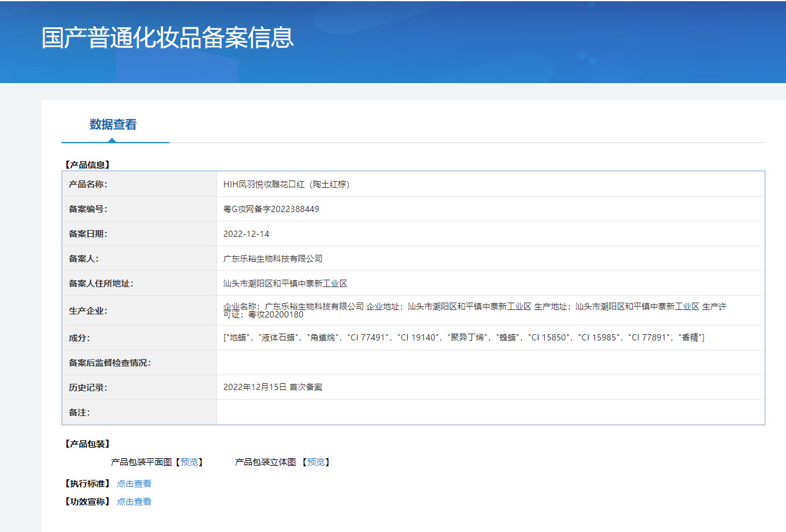The image size is (786, 532).
Task: Click the 国产普通化妆品备案信息 page title
Action: [x=167, y=38]
